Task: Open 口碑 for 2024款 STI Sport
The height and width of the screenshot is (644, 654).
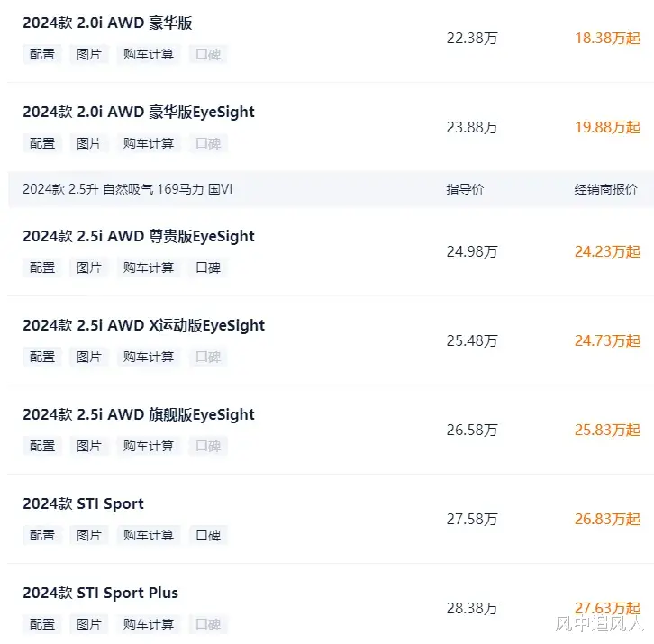Action: 208,535
